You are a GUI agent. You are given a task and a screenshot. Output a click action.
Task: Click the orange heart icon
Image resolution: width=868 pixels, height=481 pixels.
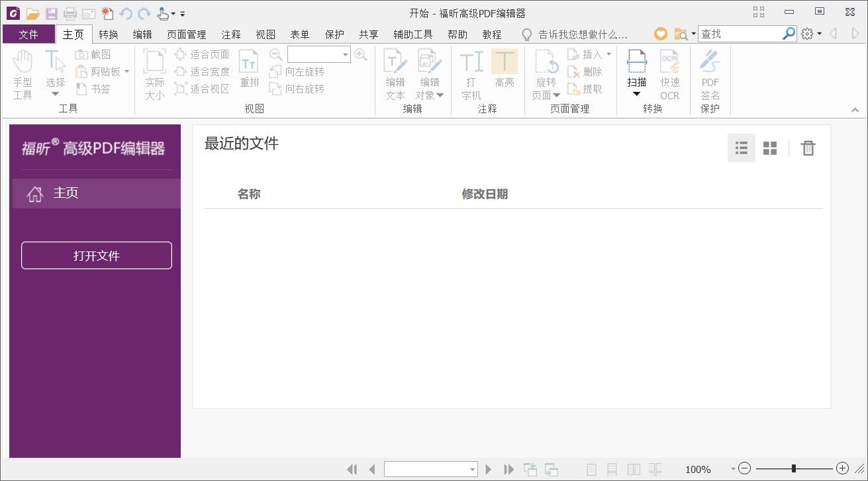[x=660, y=34]
